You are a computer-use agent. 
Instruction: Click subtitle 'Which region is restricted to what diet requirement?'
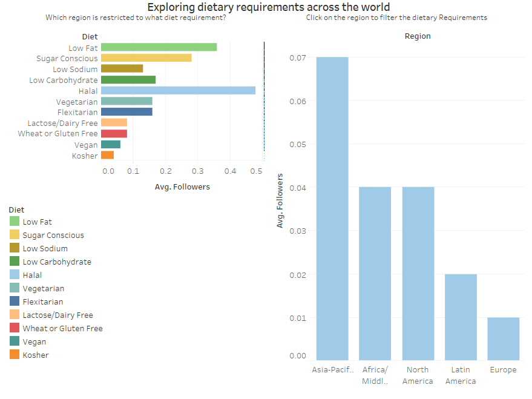[136, 18]
